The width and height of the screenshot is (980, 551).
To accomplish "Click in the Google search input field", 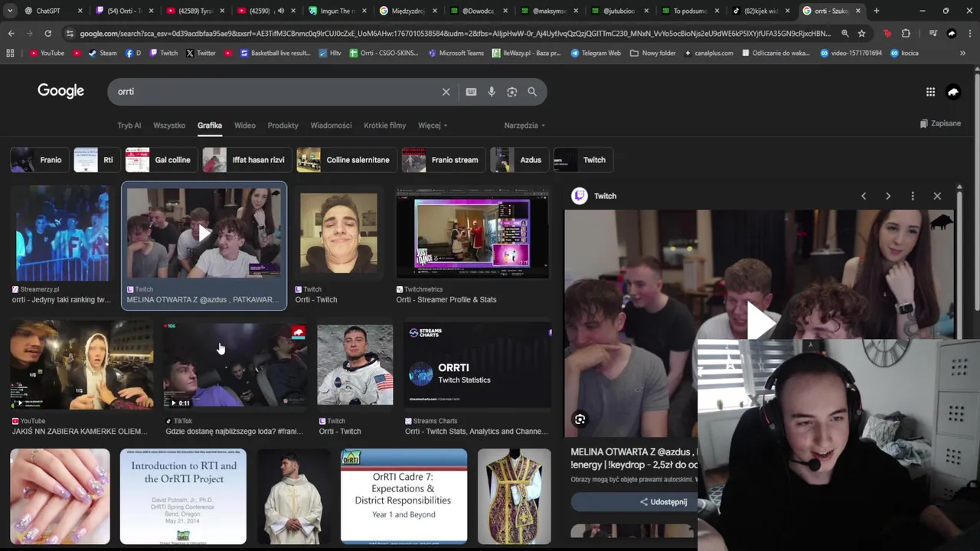I will pyautogui.click(x=276, y=92).
